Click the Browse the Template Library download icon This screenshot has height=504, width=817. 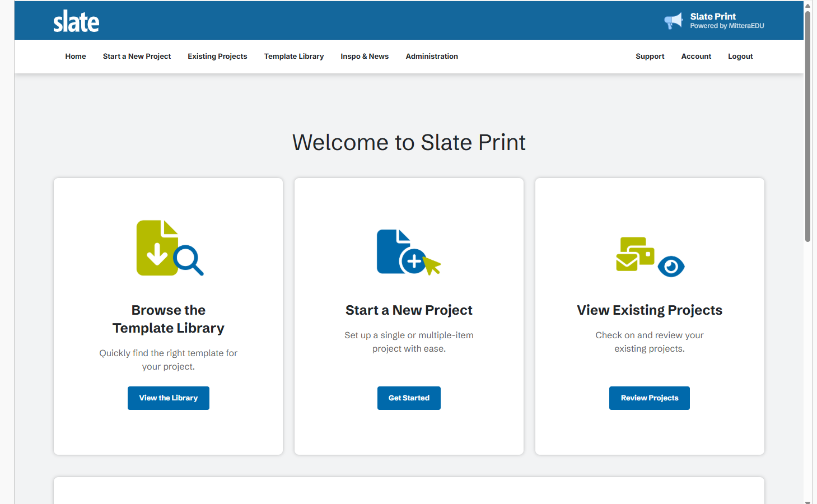point(170,248)
